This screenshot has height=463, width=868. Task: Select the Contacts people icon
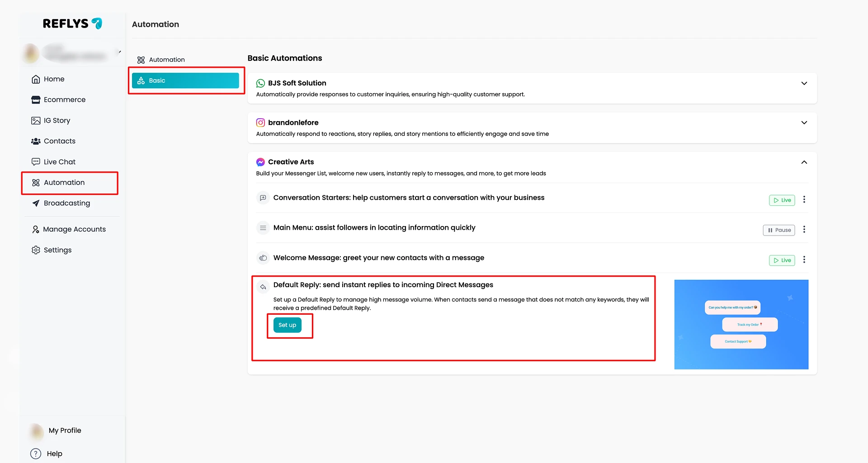36,141
